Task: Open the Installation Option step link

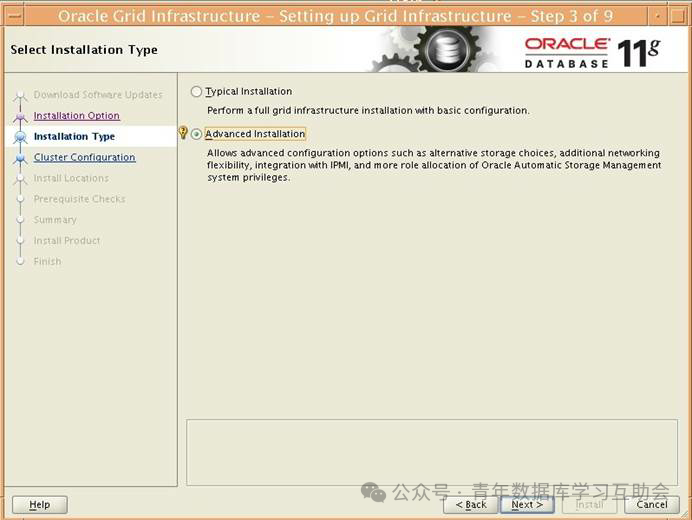Action: tap(76, 116)
